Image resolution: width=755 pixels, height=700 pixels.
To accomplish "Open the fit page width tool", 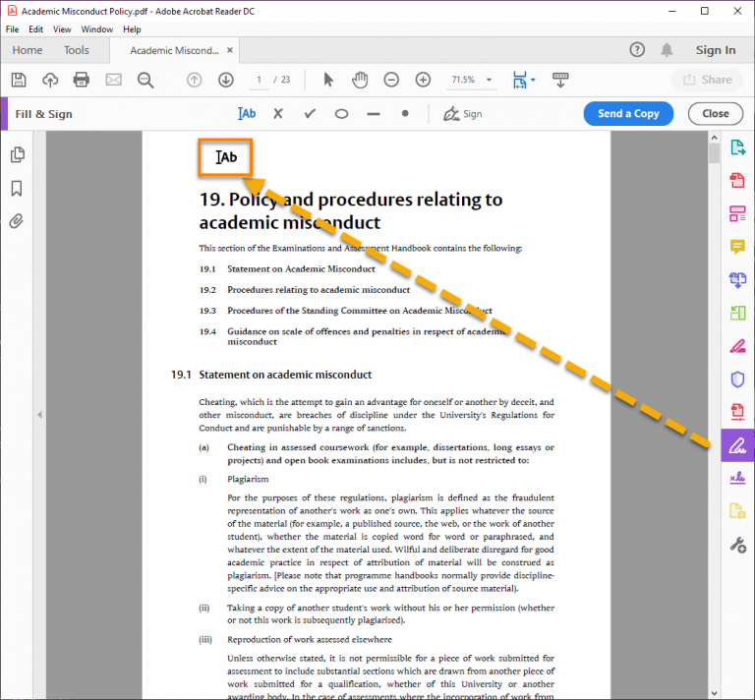I will pos(519,80).
